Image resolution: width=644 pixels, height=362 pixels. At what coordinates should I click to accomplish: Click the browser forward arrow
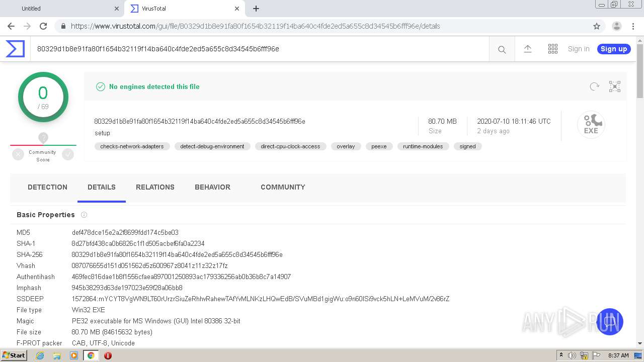[27, 26]
